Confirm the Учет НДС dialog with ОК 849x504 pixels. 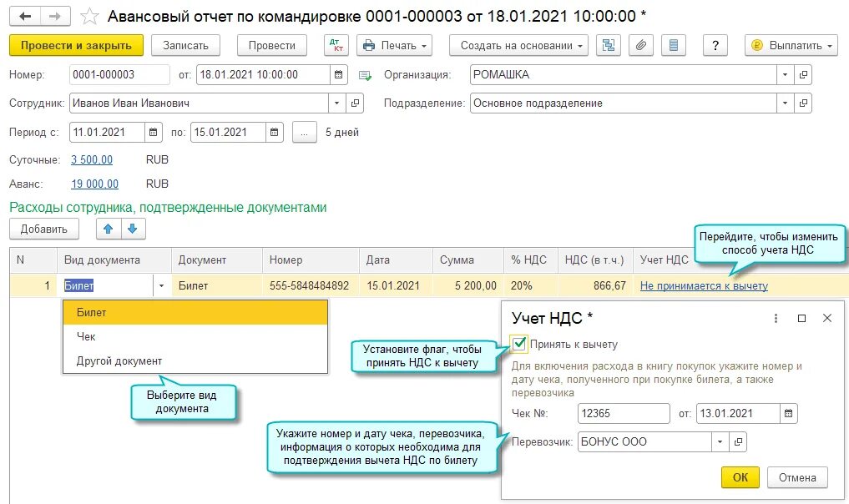click(740, 477)
